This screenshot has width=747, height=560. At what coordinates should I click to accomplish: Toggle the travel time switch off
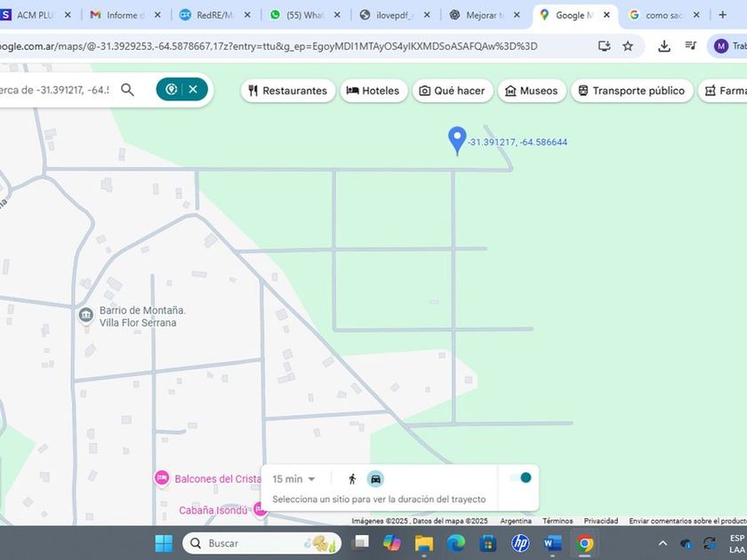(x=520, y=478)
